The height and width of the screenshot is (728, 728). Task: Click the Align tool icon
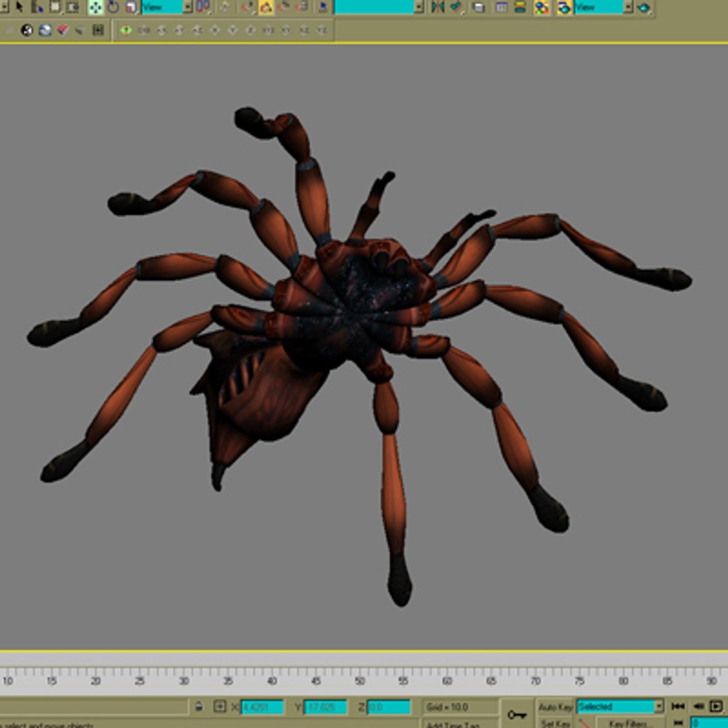456,7
